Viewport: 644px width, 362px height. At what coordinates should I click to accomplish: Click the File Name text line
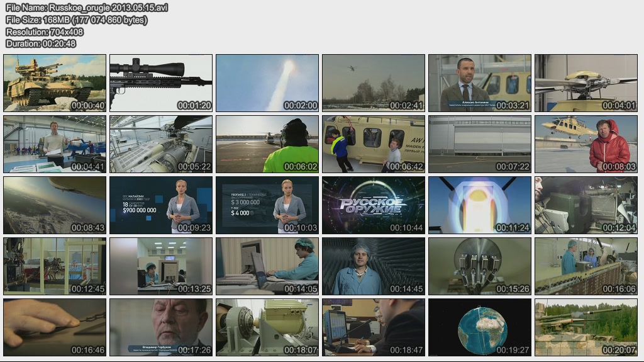point(87,8)
